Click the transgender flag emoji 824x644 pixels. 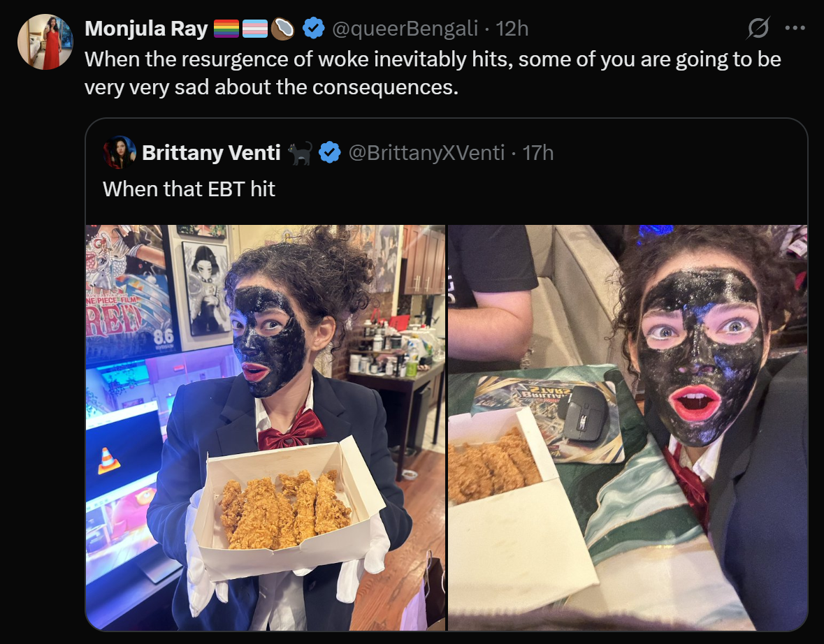(255, 29)
